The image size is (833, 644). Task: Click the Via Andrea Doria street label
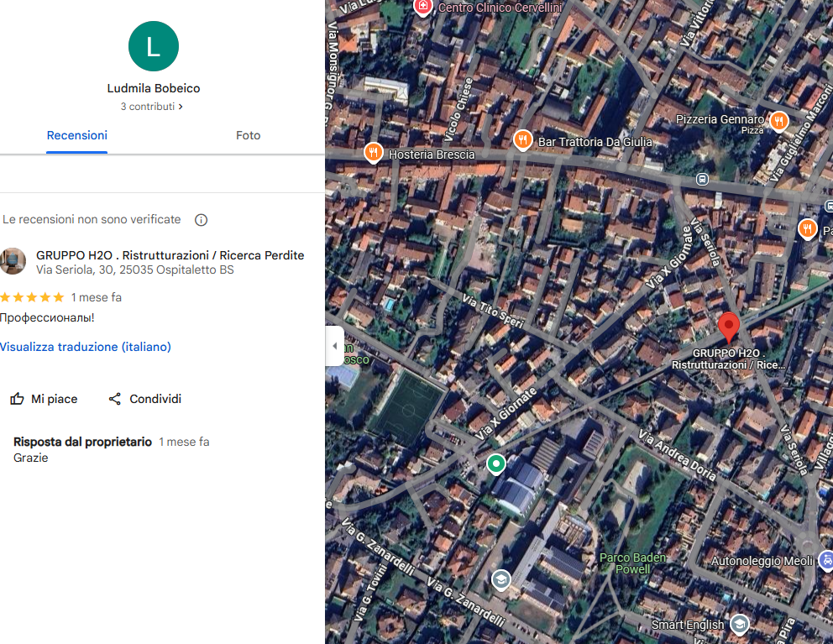coord(677,455)
